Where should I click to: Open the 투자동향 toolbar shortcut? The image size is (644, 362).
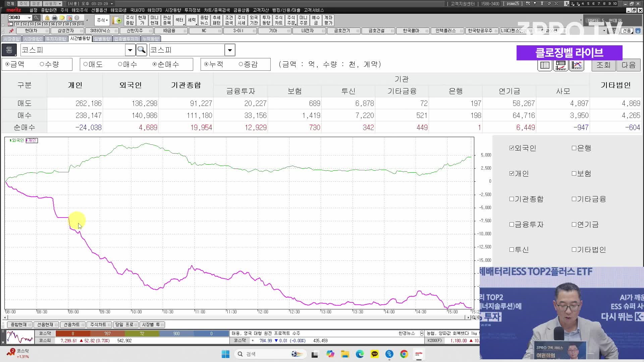[266, 20]
